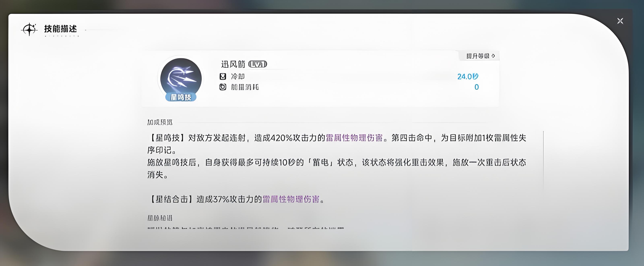Open purple damage-type link in 420% line

(354, 138)
